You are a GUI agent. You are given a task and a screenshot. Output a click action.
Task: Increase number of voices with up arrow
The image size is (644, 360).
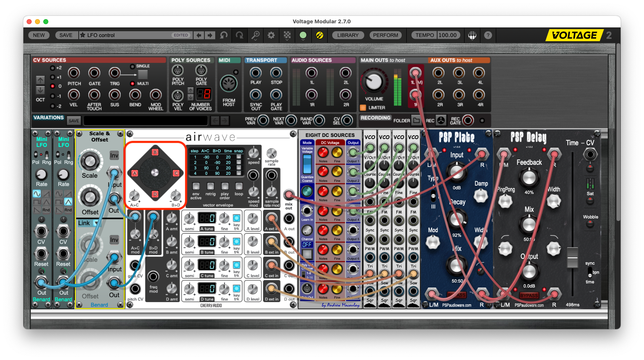[x=191, y=90]
